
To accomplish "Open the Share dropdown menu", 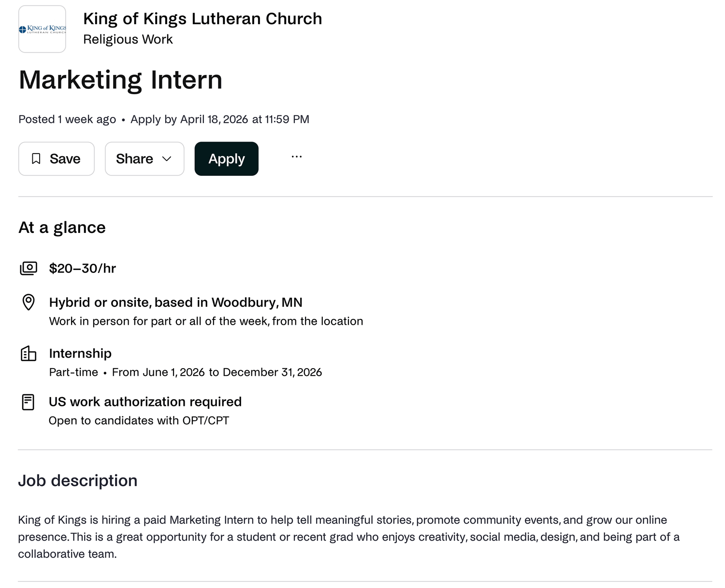I will click(x=144, y=158).
